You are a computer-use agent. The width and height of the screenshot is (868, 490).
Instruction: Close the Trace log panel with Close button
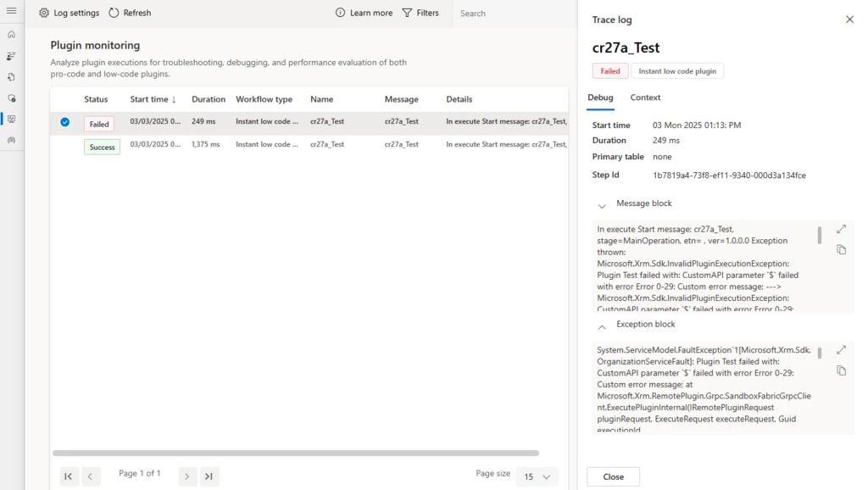pos(613,477)
